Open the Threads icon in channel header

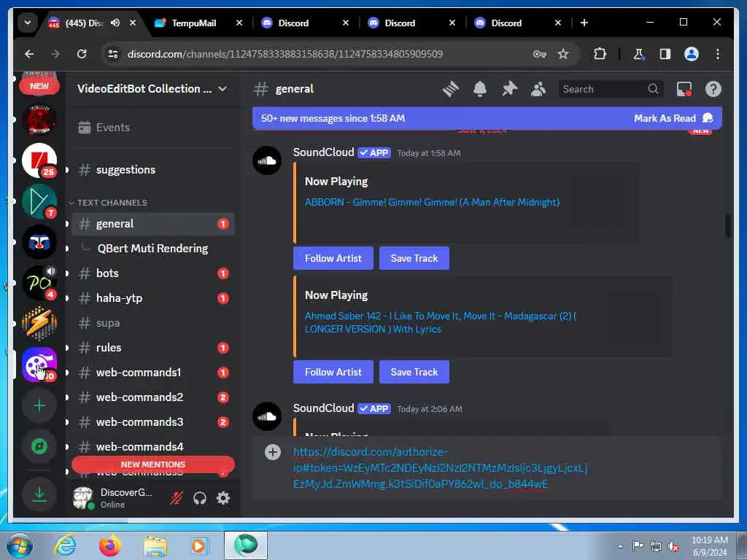pyautogui.click(x=450, y=89)
